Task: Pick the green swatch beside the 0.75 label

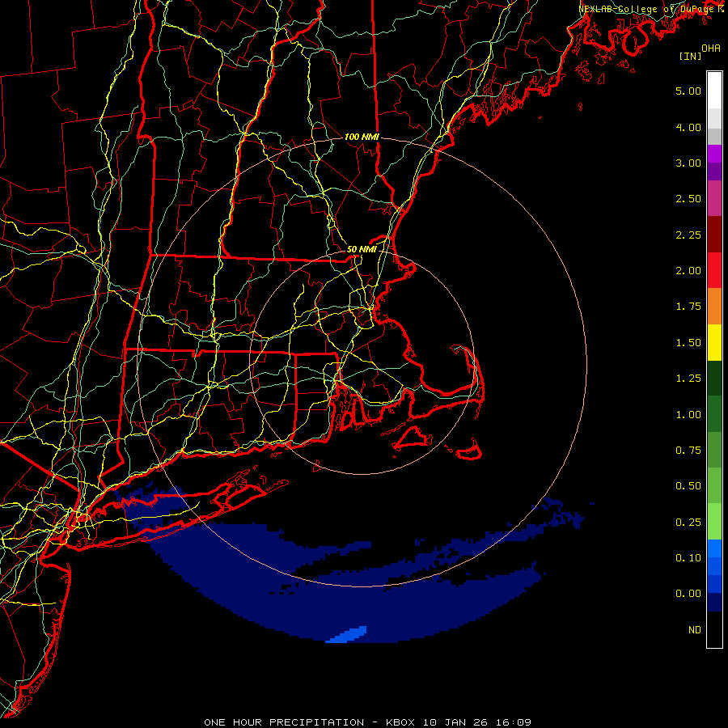Action: (714, 450)
